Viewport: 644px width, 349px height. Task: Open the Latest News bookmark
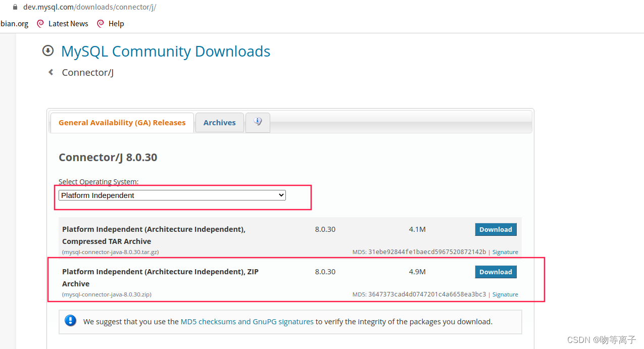68,24
